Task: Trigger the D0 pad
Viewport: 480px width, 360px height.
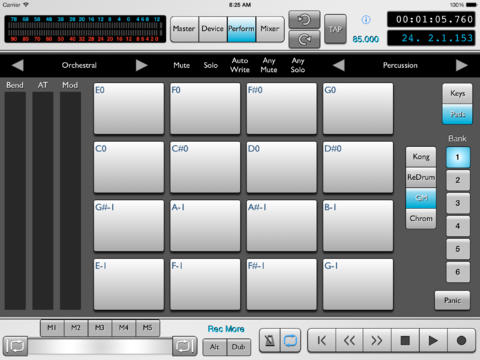Action: (x=281, y=167)
